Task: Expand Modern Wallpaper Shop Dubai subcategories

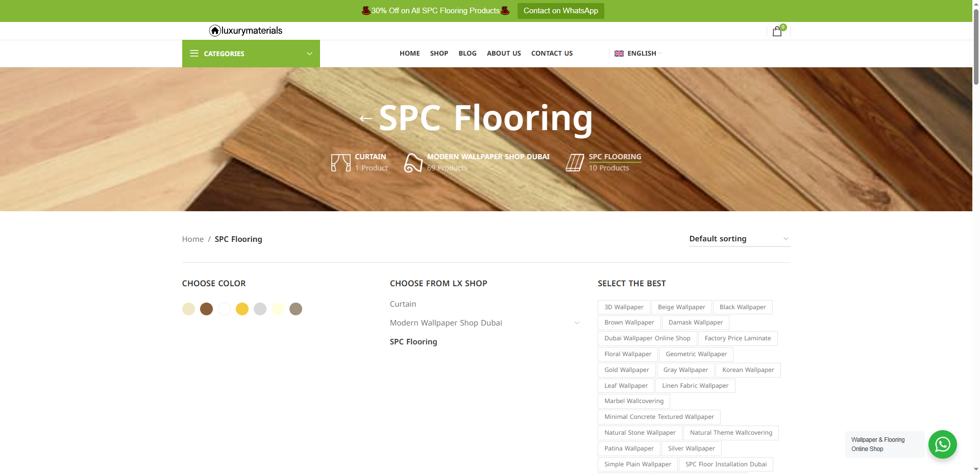Action: click(577, 322)
